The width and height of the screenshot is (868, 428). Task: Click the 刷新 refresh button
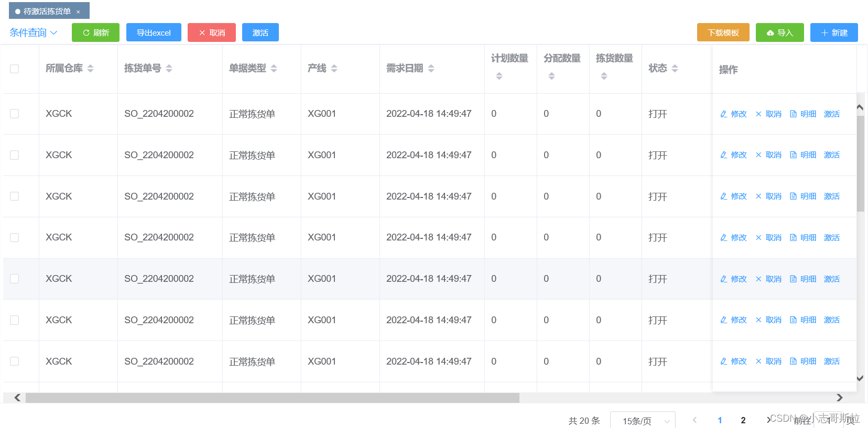click(x=95, y=32)
